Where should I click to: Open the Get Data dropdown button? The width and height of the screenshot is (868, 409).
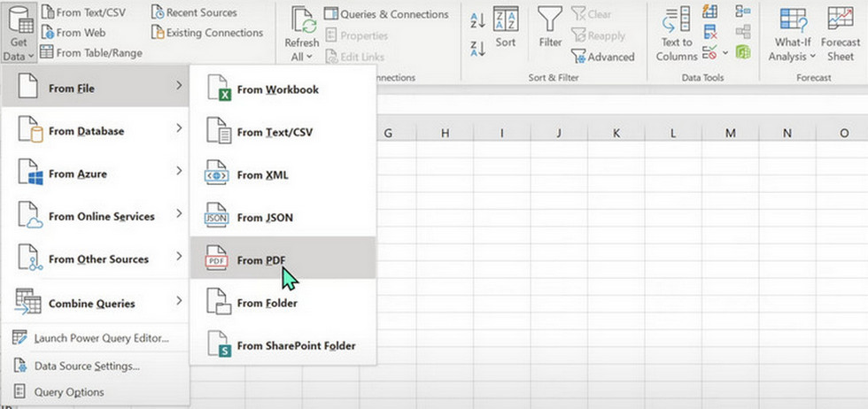tap(19, 34)
